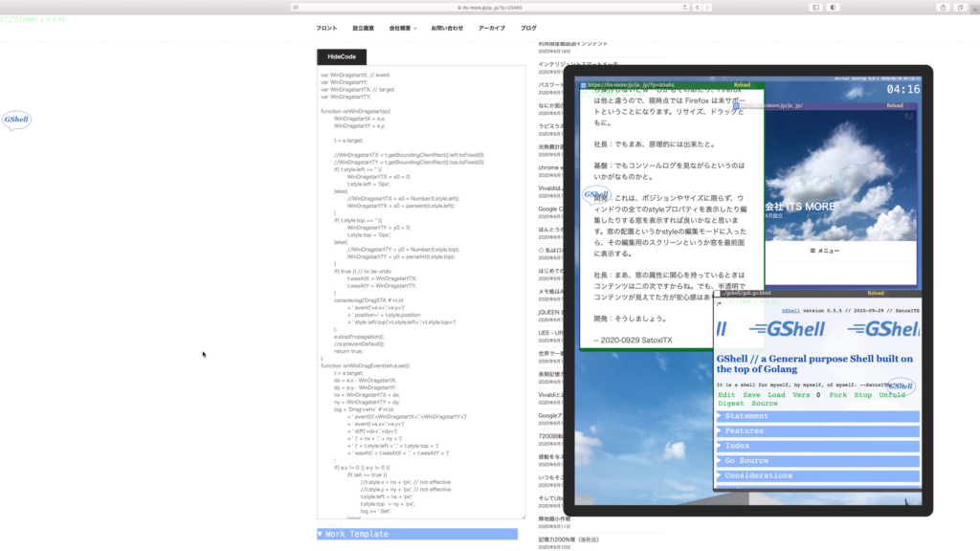This screenshot has height=551, width=980.
Task: Open the アーカイブ menu item
Action: click(x=491, y=28)
